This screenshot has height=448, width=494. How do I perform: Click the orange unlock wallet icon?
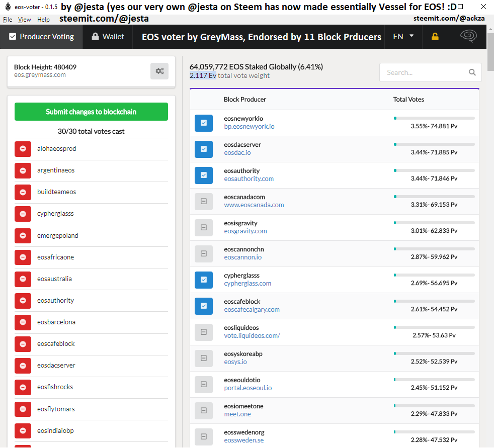(435, 37)
